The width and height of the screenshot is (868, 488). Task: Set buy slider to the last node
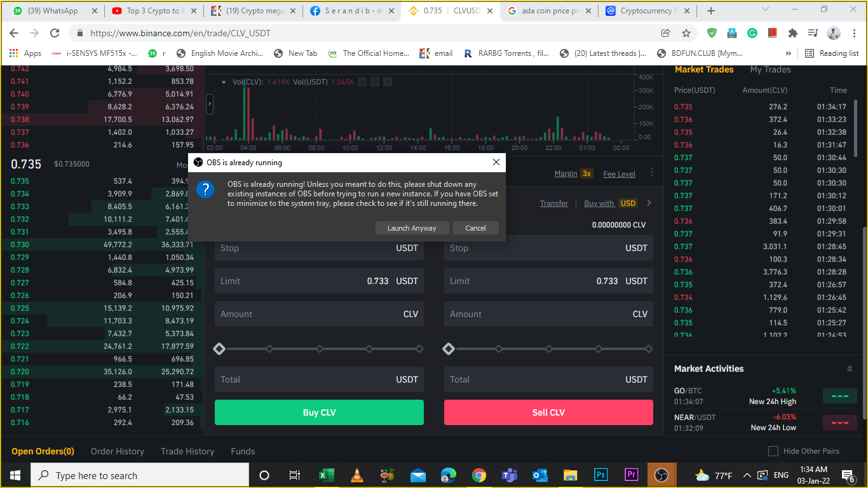point(419,349)
